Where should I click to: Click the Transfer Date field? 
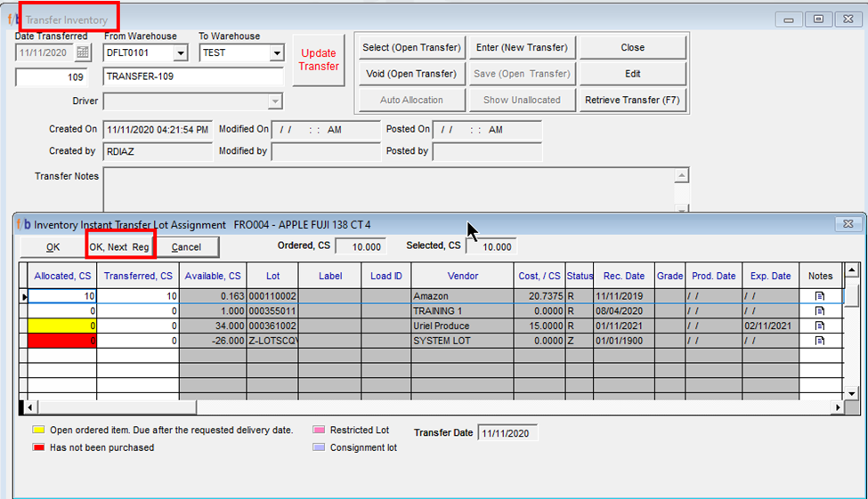(507, 433)
